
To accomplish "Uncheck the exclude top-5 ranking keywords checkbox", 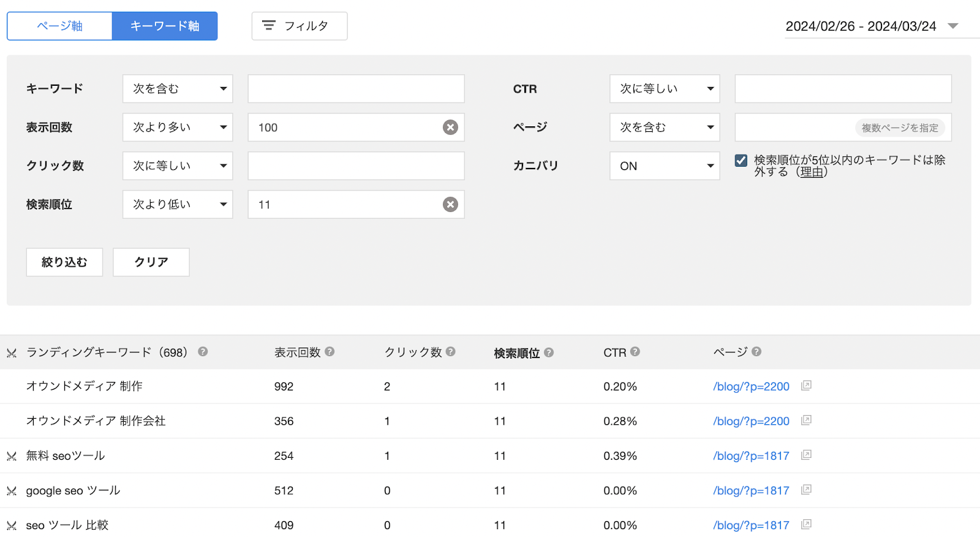I will coord(741,161).
